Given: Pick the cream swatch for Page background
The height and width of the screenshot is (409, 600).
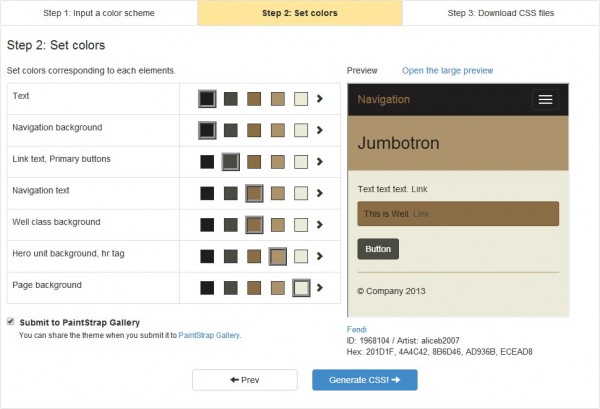Looking at the screenshot, I should (301, 288).
